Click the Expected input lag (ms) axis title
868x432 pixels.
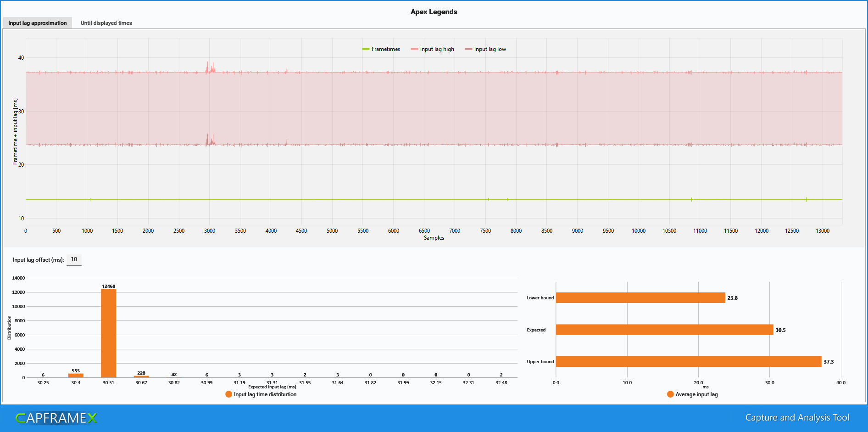click(272, 387)
